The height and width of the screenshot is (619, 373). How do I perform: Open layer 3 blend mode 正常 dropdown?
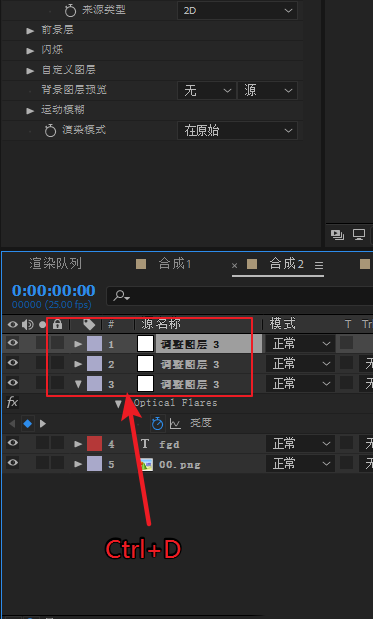pyautogui.click(x=300, y=383)
